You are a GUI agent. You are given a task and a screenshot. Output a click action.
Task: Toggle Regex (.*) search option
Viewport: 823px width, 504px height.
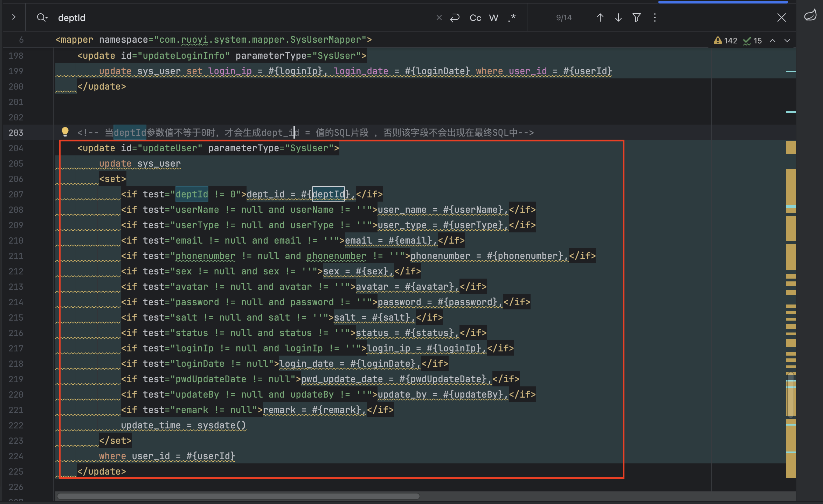pos(512,17)
